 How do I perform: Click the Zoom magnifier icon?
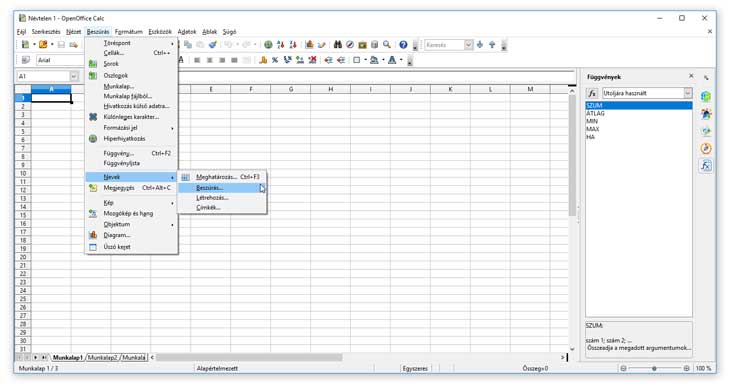[387, 45]
